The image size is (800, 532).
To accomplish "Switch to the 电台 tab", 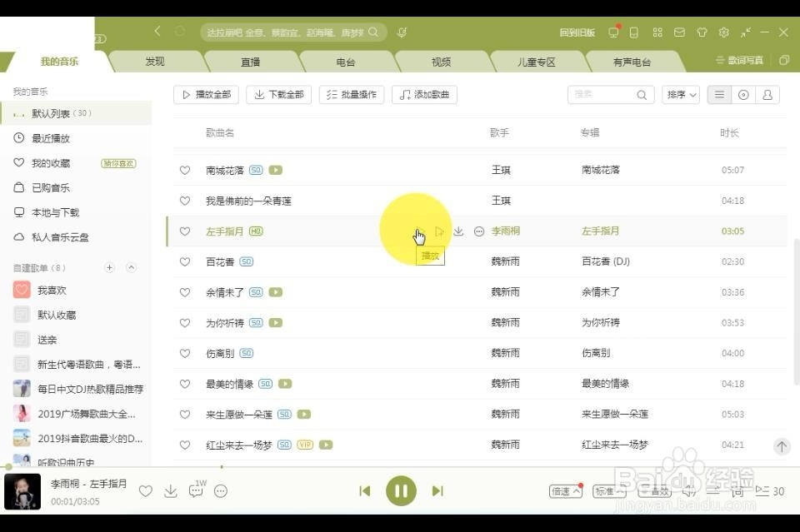I will coord(346,62).
